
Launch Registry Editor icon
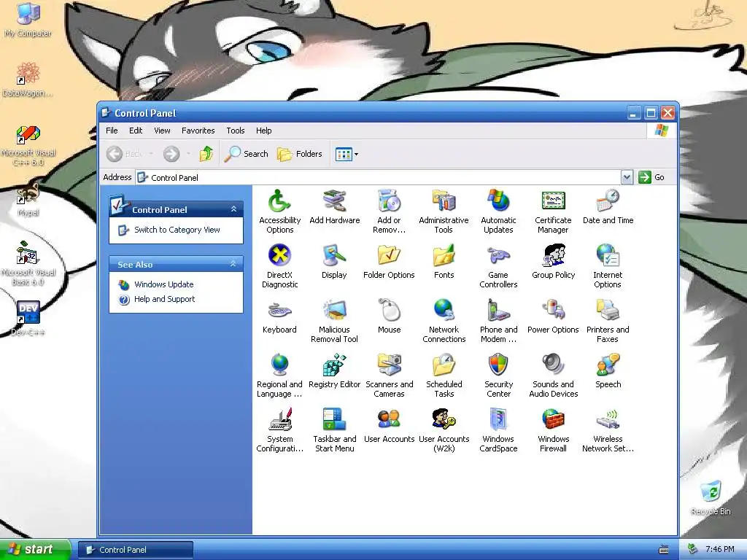coord(334,365)
